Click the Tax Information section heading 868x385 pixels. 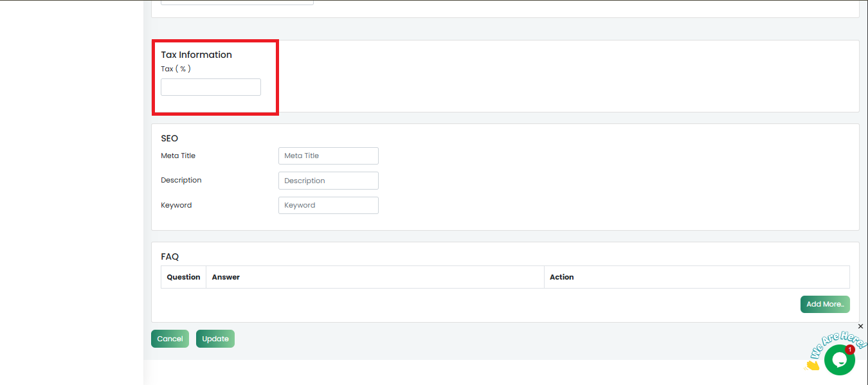tap(196, 55)
